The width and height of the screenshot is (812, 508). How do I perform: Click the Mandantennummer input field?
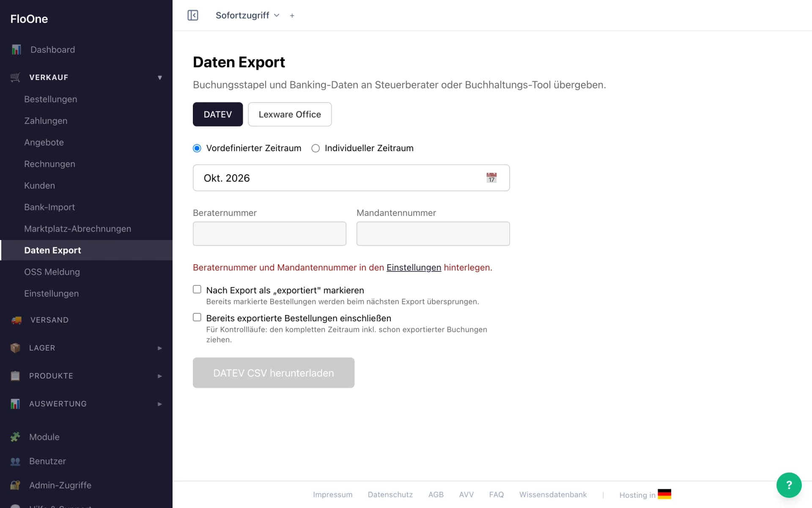(433, 234)
